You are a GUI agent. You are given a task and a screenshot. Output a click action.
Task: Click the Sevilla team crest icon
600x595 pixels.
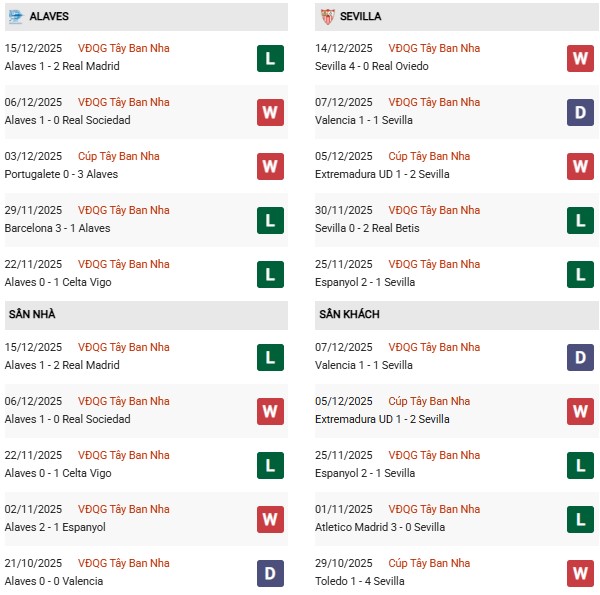click(x=326, y=16)
